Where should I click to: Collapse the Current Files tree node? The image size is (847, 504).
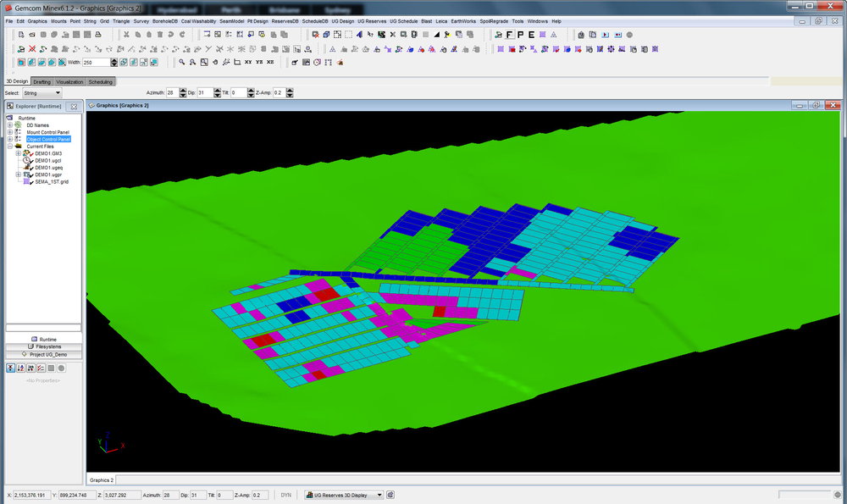(10, 146)
